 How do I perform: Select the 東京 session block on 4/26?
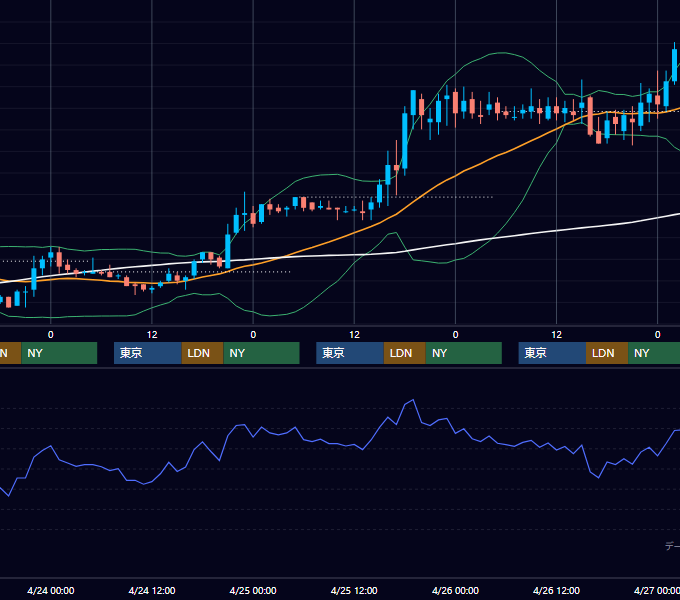[552, 353]
